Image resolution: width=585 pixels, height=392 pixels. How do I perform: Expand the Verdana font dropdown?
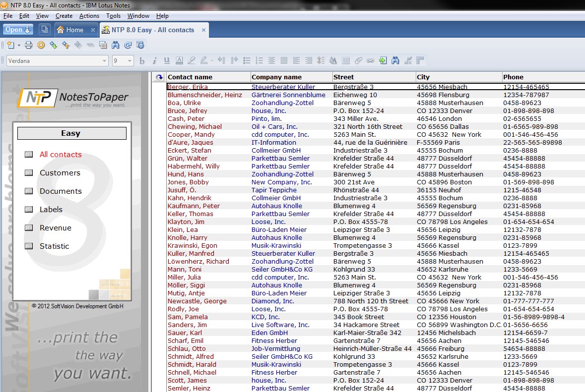coord(104,61)
